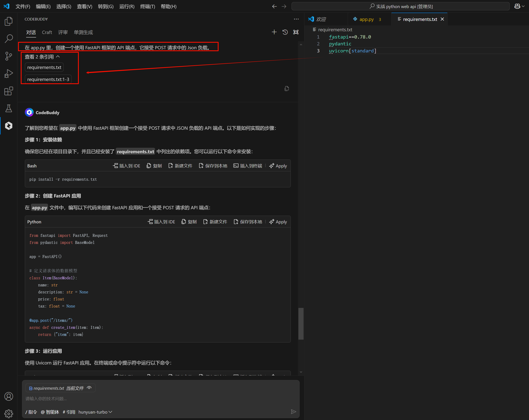The height and width of the screenshot is (420, 529).
Task: Open the 终端(T) menu
Action: click(x=147, y=6)
